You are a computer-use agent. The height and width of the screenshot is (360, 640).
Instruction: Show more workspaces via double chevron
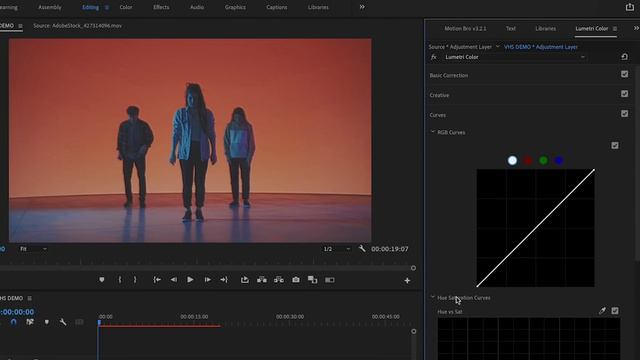click(362, 7)
